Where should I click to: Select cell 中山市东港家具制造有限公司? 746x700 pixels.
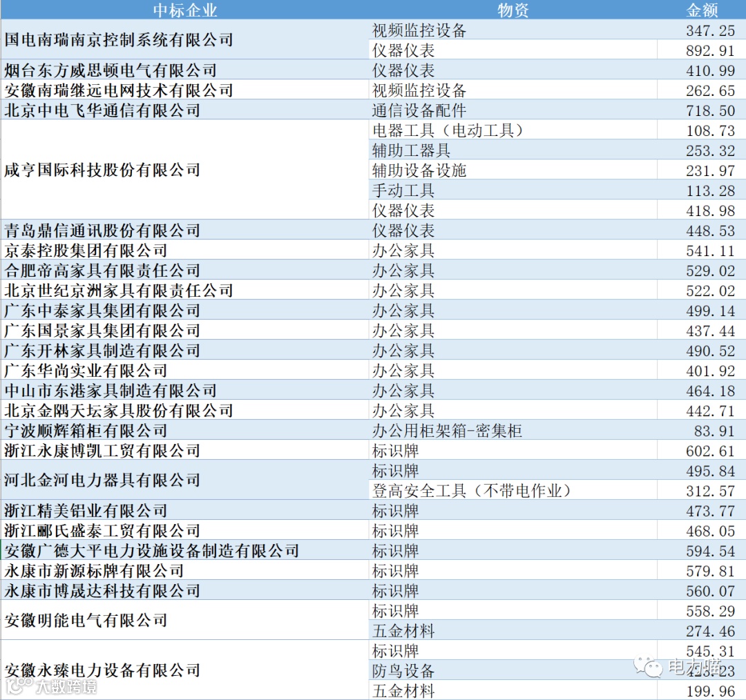pos(184,389)
